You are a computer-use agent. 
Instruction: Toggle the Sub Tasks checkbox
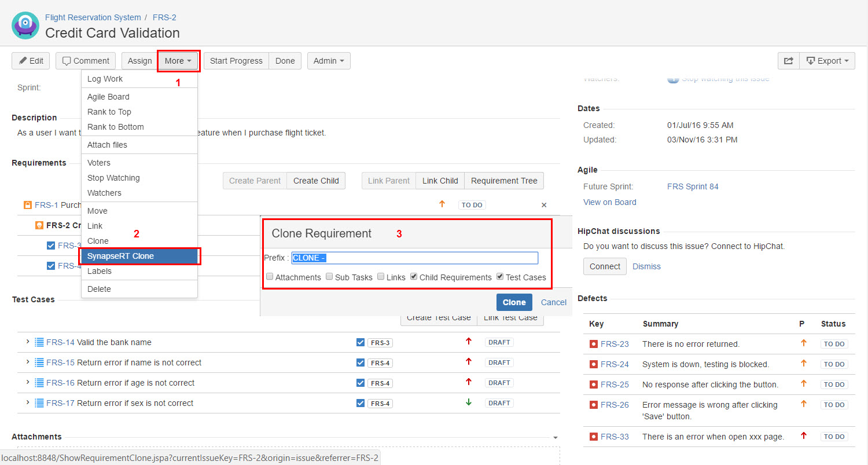coord(329,277)
